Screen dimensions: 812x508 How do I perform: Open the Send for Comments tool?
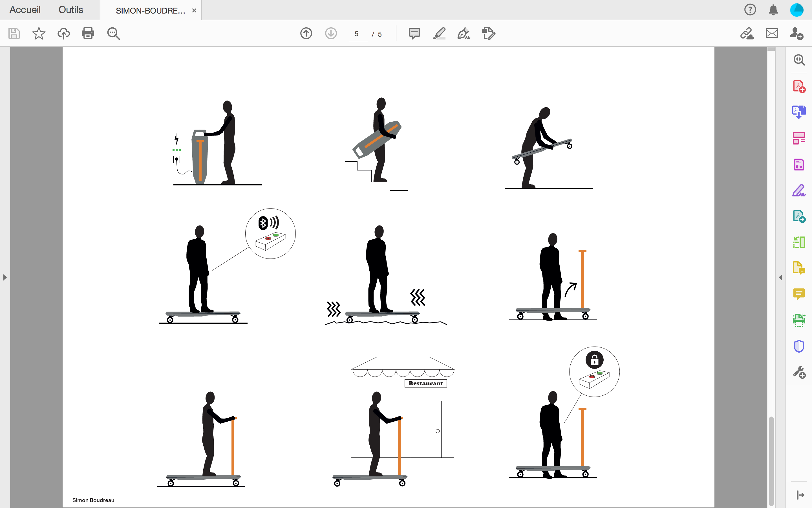tap(799, 268)
